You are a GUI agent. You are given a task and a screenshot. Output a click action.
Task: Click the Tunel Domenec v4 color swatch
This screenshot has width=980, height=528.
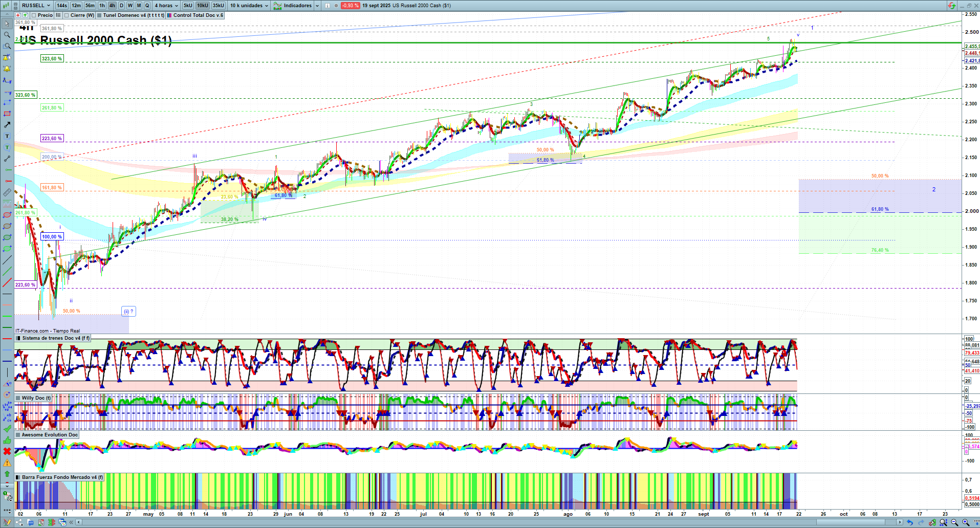point(99,15)
